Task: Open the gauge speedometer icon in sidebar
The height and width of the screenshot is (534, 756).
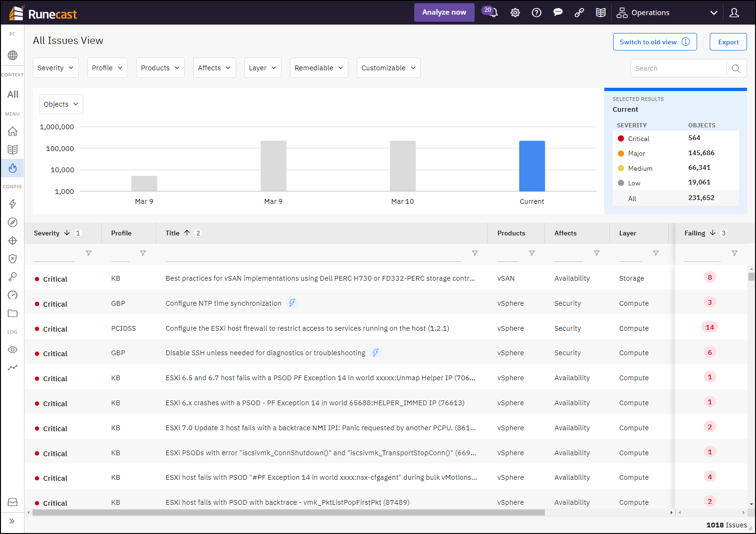Action: click(13, 295)
